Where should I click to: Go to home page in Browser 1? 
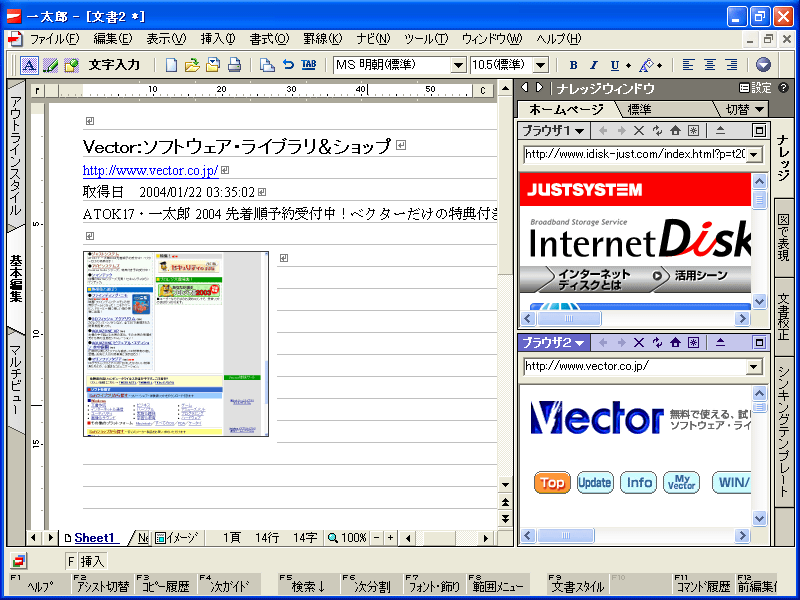click(676, 131)
